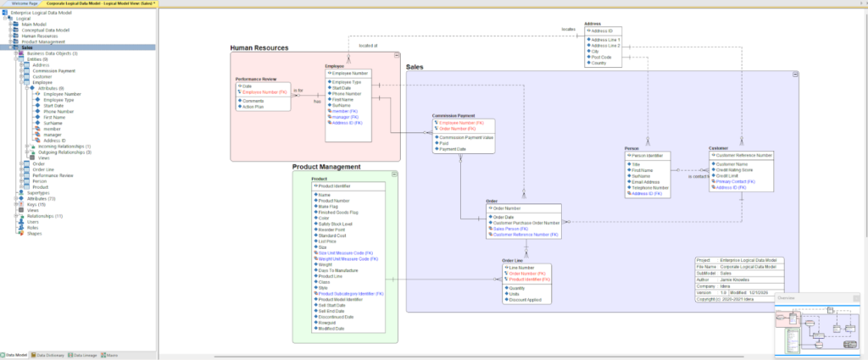Click the Conceptual Data Model submodel icon
The image size is (868, 360).
(x=17, y=30)
